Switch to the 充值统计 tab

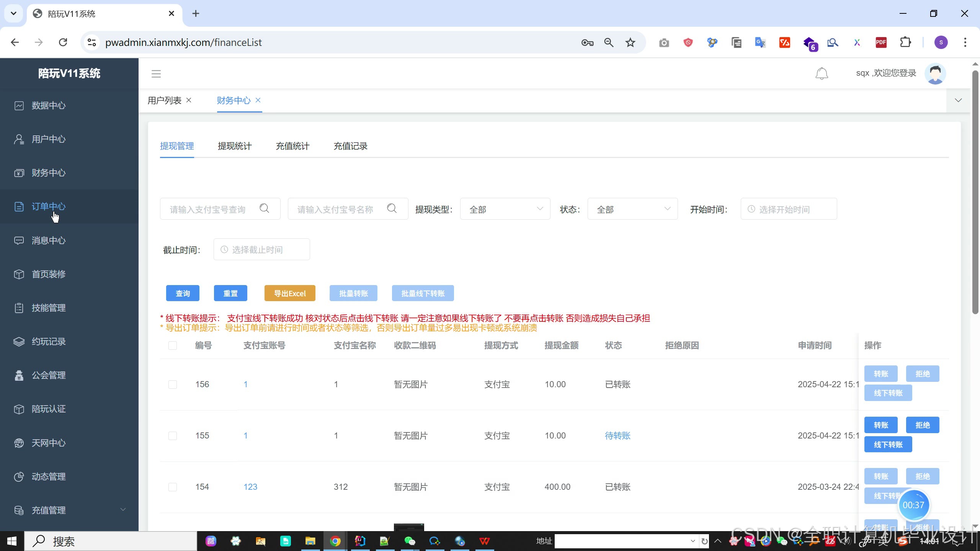click(292, 146)
